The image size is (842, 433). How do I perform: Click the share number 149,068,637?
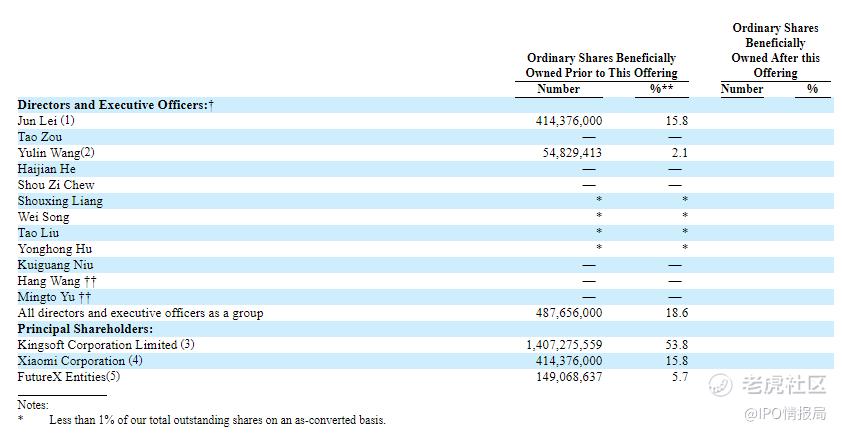pyautogui.click(x=569, y=377)
